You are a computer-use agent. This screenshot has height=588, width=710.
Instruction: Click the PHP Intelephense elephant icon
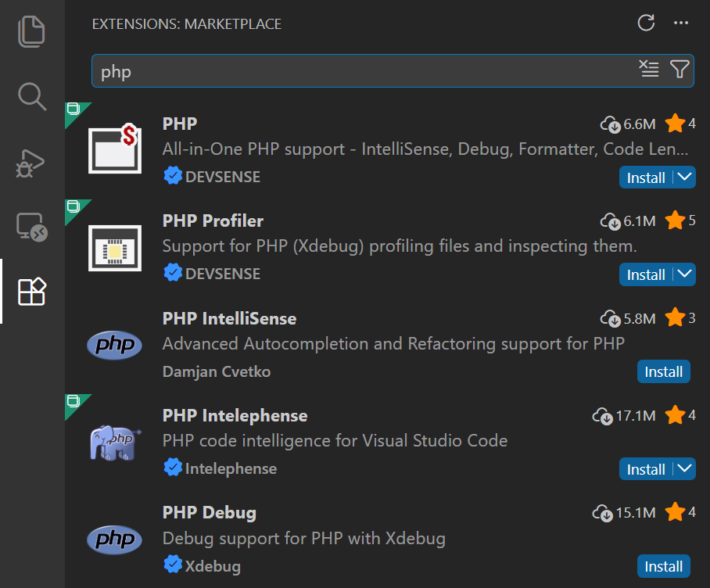[x=115, y=443]
